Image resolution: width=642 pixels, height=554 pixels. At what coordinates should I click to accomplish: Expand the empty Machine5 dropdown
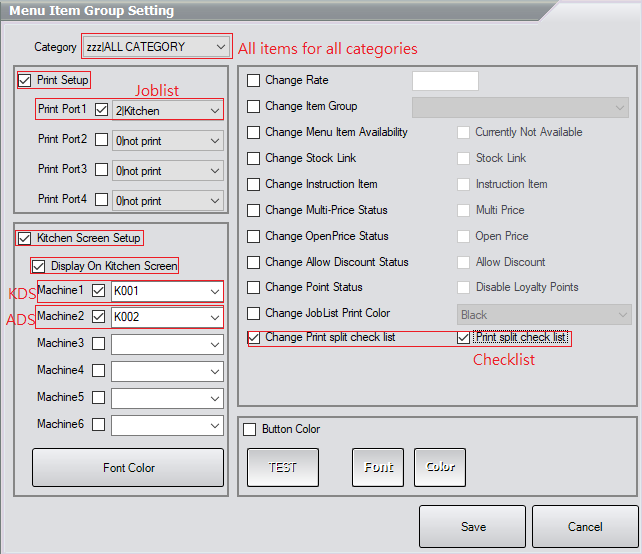[x=167, y=398]
